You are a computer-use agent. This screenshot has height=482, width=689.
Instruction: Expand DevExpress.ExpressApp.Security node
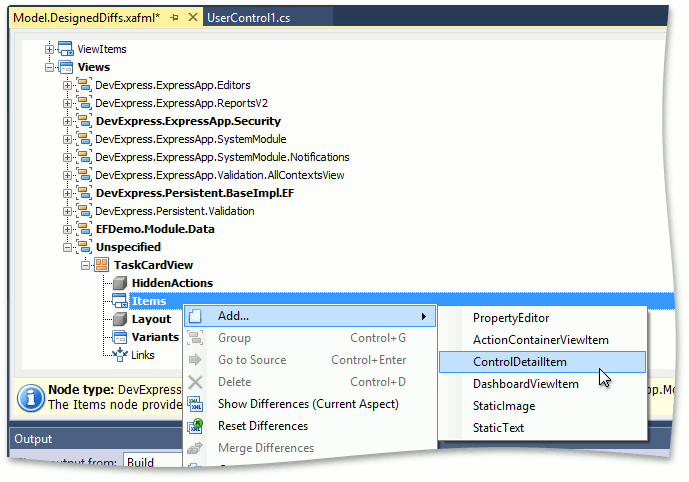(67, 121)
